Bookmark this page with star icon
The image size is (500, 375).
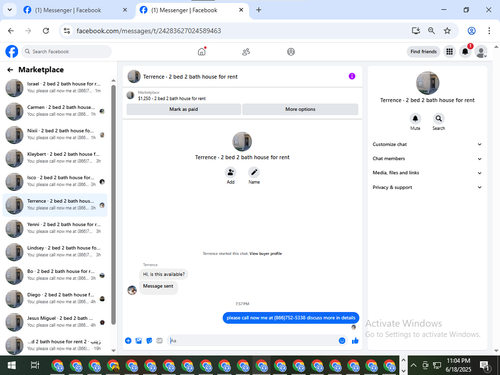pos(447,31)
